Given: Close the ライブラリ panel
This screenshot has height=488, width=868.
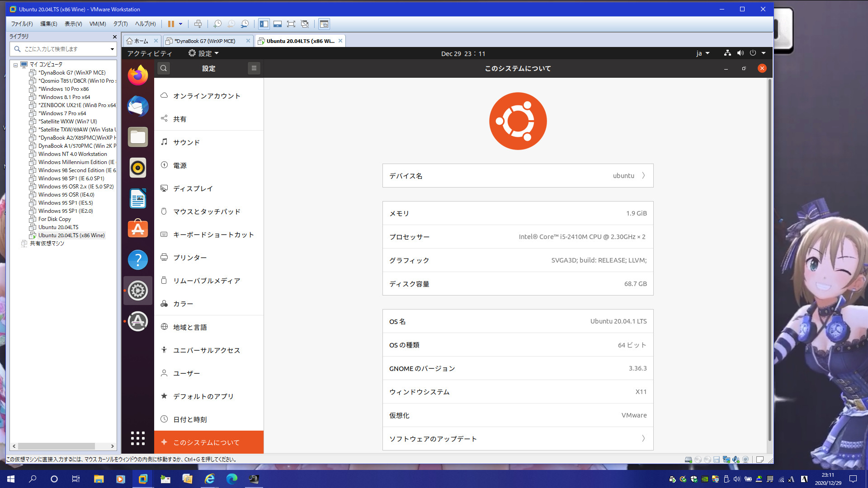Looking at the screenshot, I should pos(114,37).
